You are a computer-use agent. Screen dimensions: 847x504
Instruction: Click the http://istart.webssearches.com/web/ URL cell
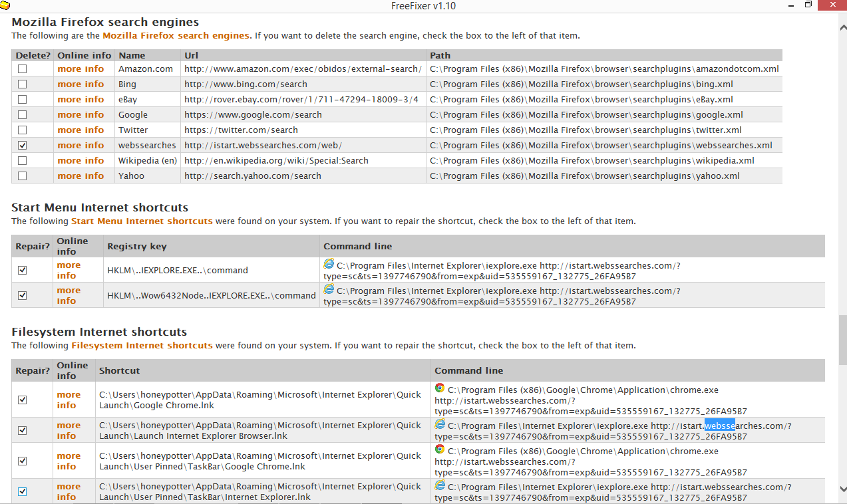pos(303,146)
